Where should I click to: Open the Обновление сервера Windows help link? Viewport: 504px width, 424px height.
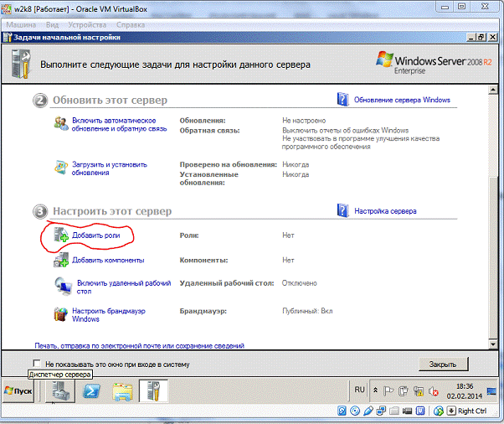402,100
